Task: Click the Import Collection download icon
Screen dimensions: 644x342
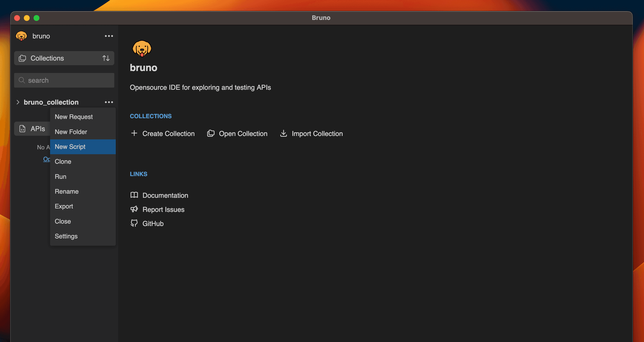Action: [284, 133]
